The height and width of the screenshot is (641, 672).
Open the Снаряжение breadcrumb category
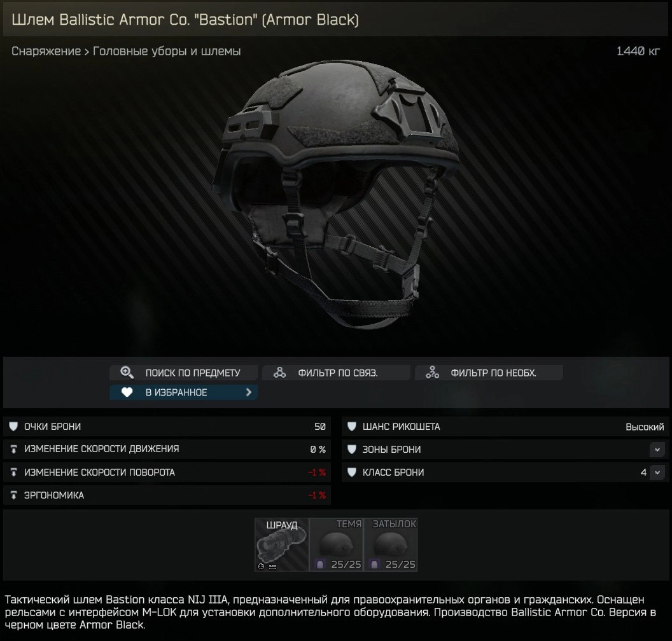46,51
